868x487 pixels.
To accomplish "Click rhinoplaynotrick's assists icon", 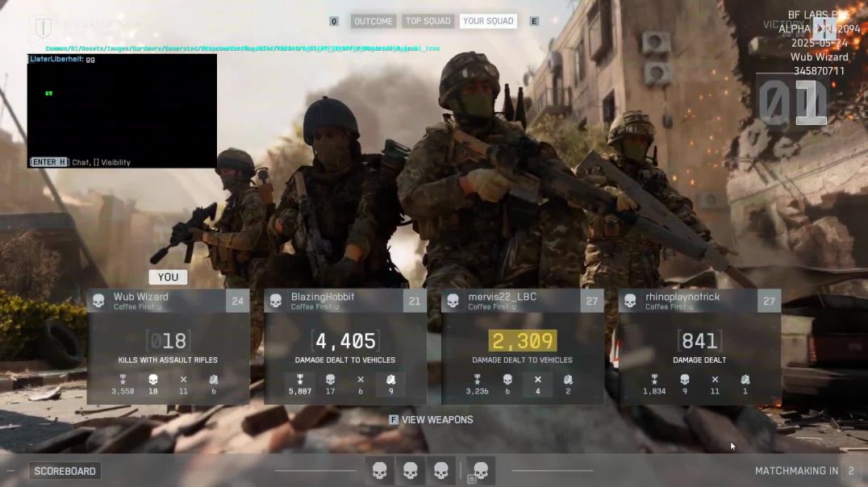I will [745, 380].
